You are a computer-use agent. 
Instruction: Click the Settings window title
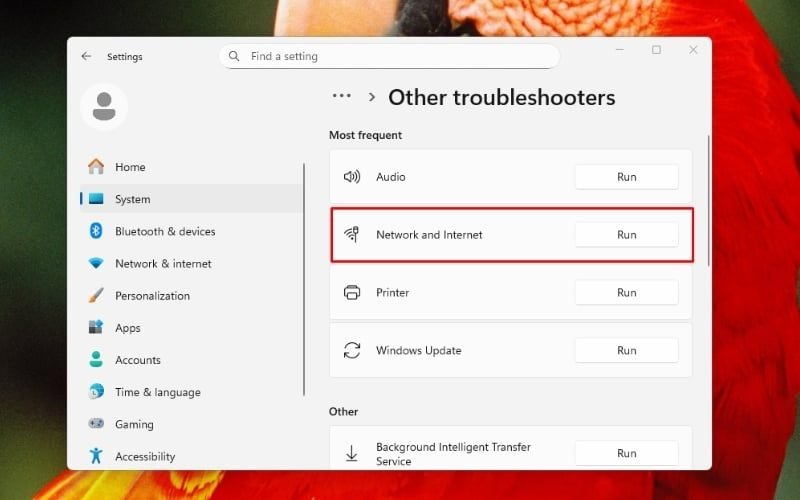(x=124, y=57)
